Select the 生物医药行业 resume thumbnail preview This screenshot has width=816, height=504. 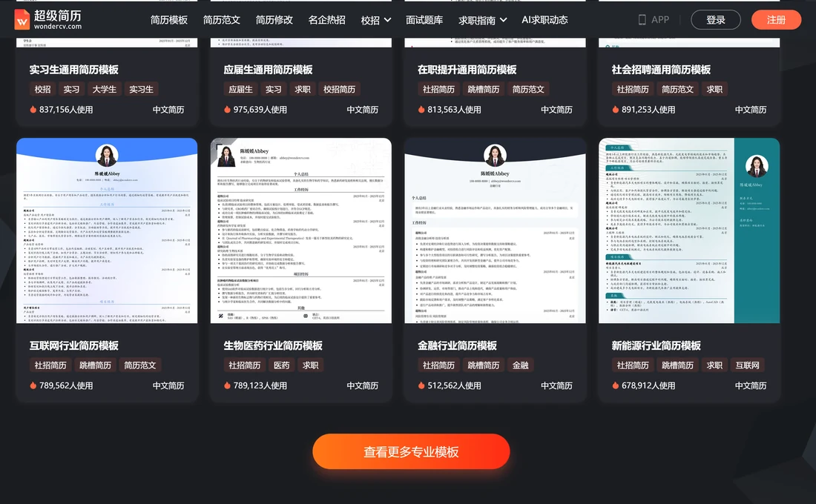coord(300,231)
